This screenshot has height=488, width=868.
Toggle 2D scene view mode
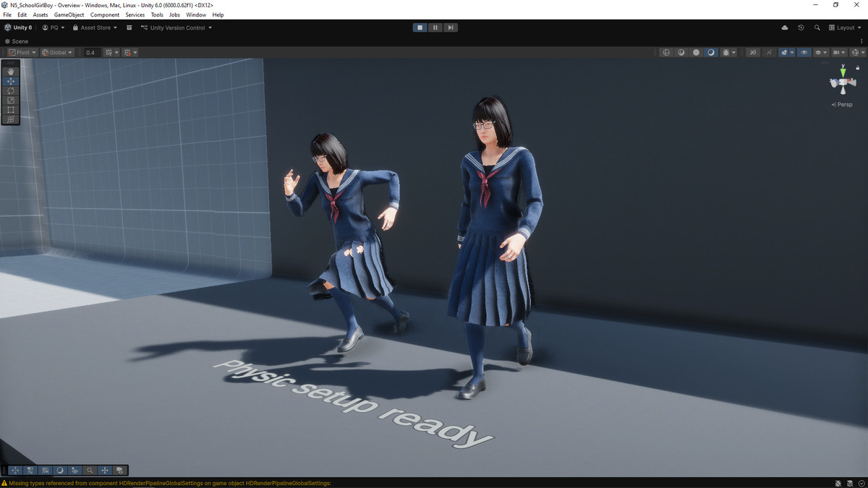tap(665, 52)
